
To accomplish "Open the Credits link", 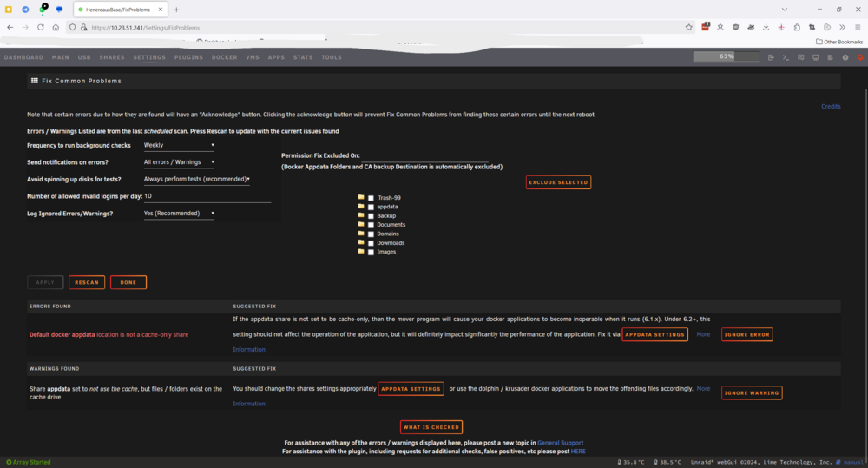I will (x=831, y=106).
